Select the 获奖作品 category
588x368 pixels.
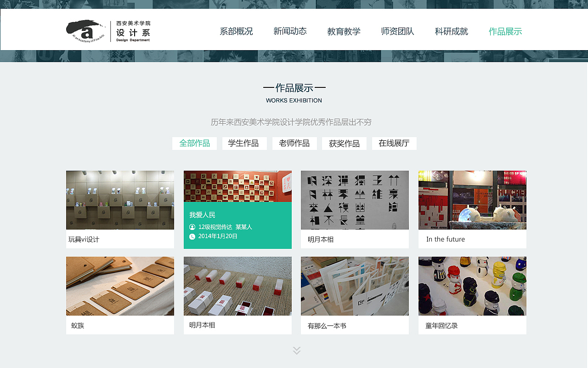coord(344,143)
